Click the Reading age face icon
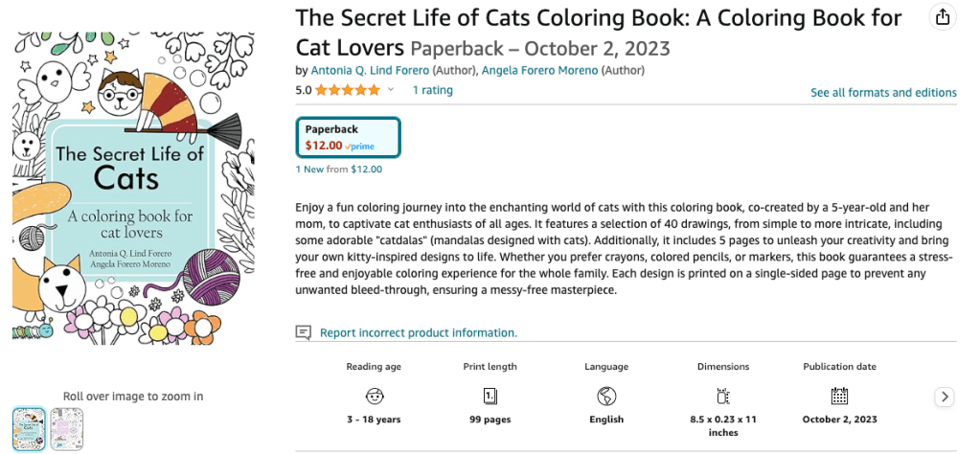 pos(375,396)
